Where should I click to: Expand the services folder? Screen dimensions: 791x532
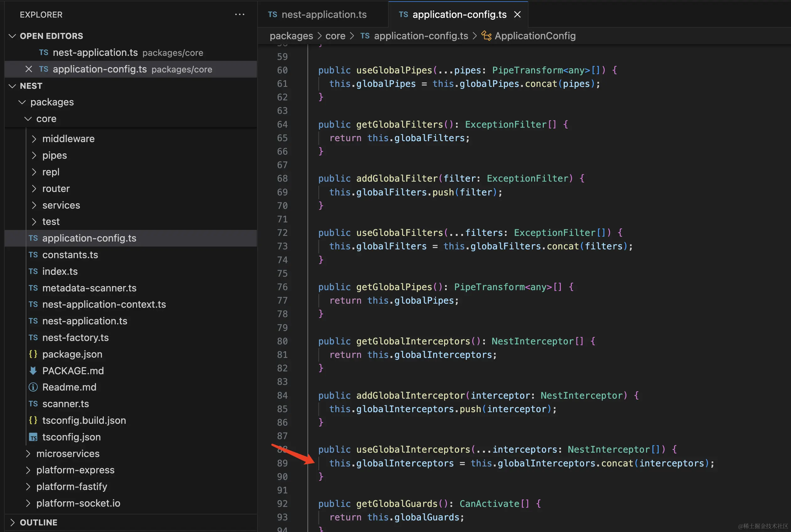(34, 205)
